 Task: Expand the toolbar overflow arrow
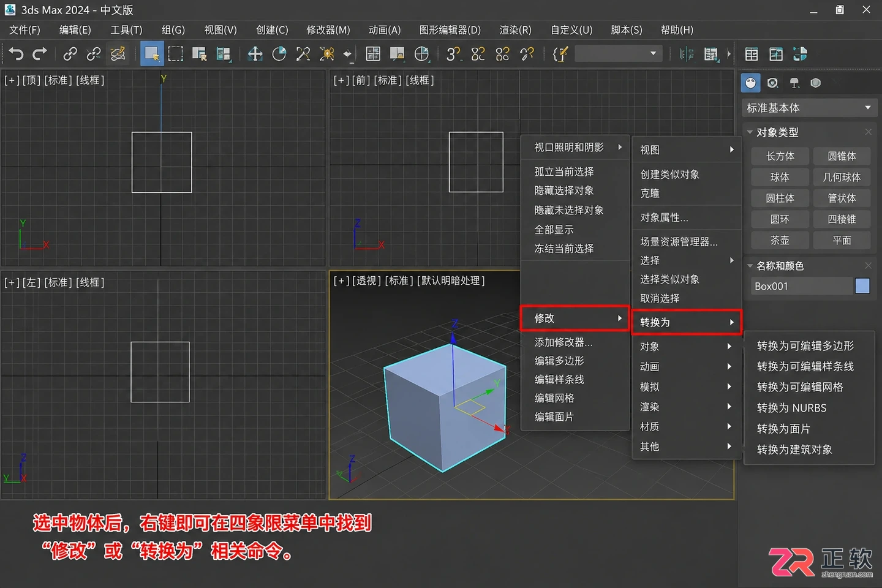coord(729,54)
